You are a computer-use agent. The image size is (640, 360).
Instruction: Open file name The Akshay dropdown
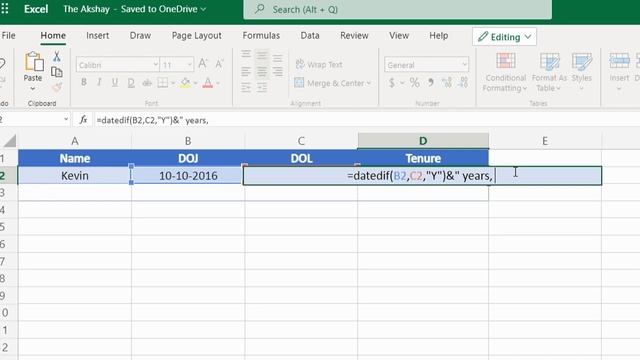click(x=134, y=9)
